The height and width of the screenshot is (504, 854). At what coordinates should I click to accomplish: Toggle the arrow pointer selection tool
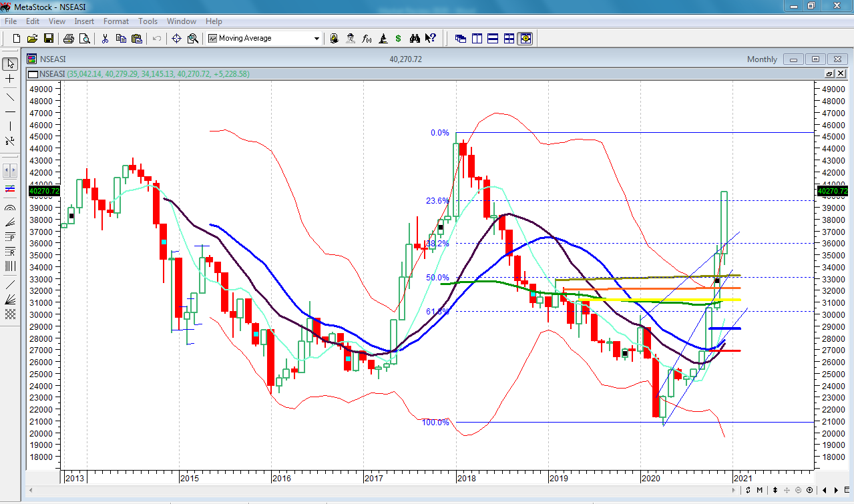(x=10, y=63)
